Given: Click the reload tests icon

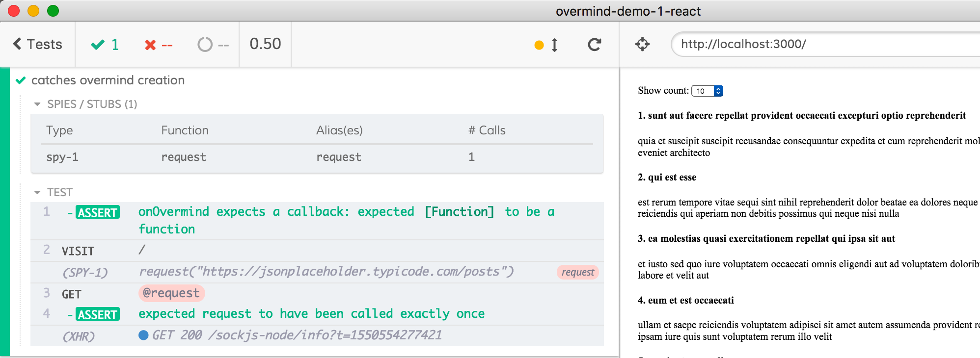Looking at the screenshot, I should coord(594,45).
